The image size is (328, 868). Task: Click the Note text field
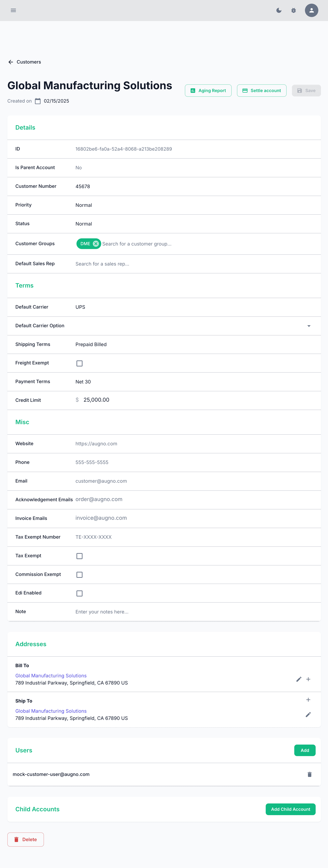click(x=194, y=612)
